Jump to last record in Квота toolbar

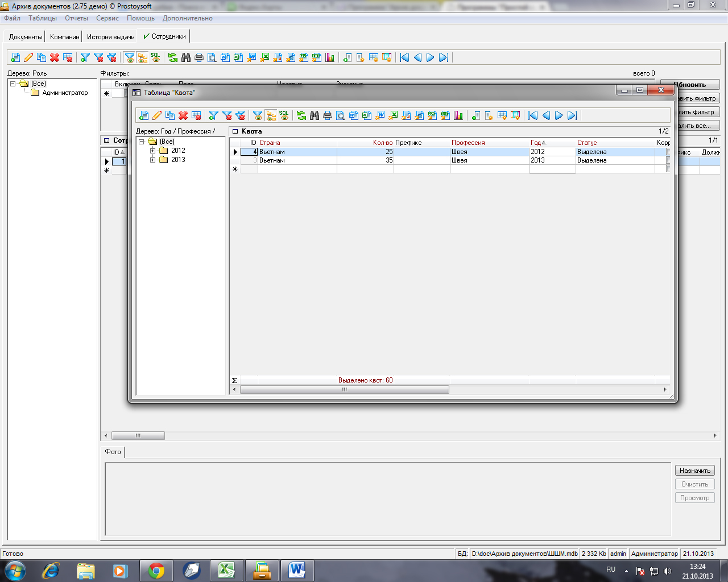click(x=572, y=115)
